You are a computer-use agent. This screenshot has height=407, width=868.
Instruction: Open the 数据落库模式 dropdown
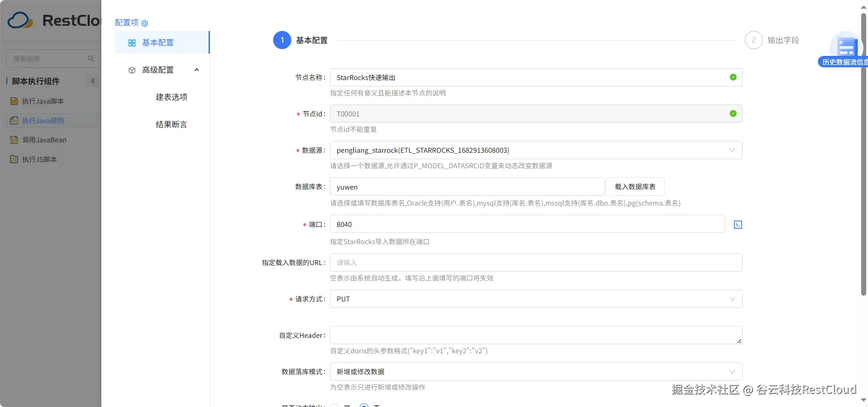pos(536,372)
